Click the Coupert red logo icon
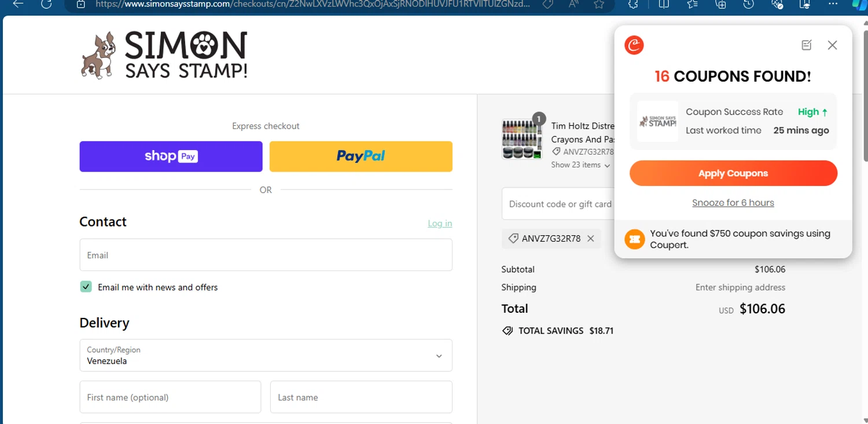Image resolution: width=868 pixels, height=424 pixels. point(634,45)
